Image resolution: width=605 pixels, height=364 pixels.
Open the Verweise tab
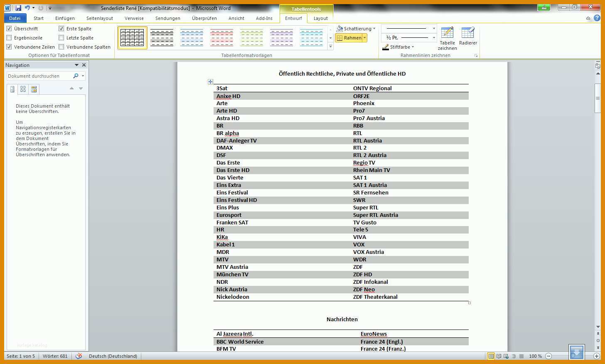coord(134,18)
